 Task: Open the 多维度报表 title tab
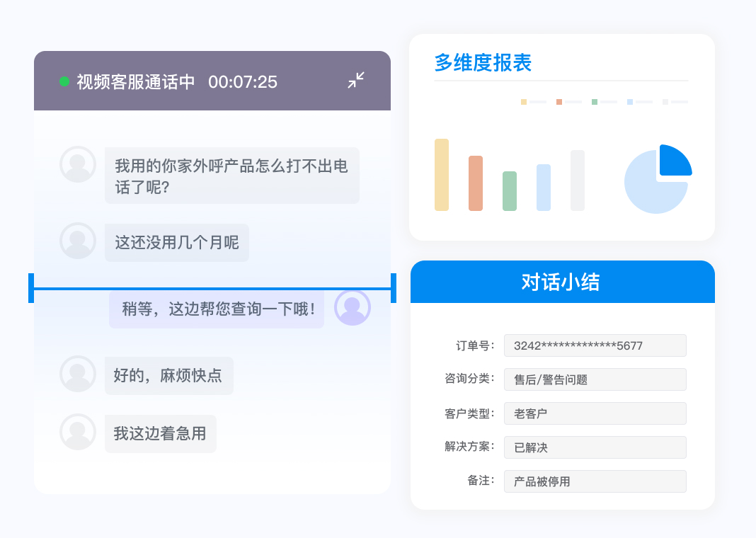click(x=483, y=63)
